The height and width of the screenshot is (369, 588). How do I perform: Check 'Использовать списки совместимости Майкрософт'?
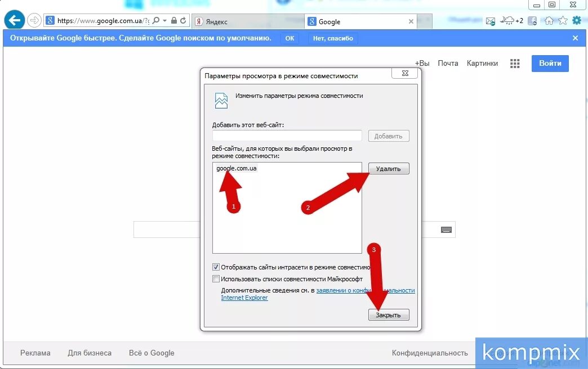coord(216,278)
